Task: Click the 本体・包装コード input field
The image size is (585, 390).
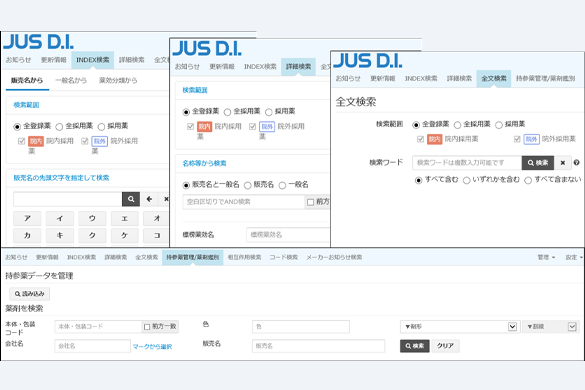Action: [x=98, y=327]
